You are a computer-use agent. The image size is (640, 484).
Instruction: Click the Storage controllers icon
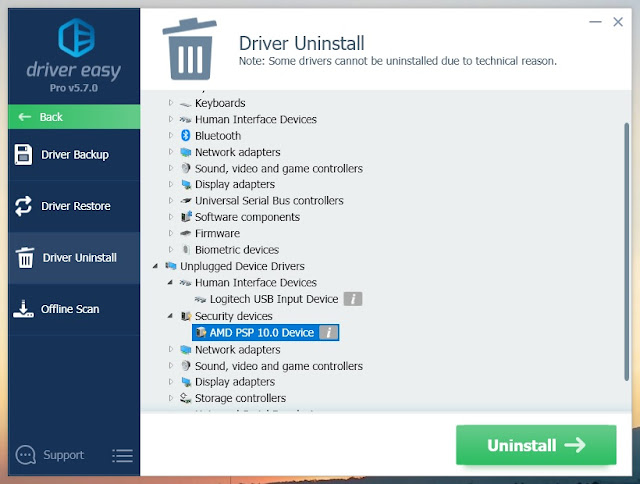[x=186, y=398]
